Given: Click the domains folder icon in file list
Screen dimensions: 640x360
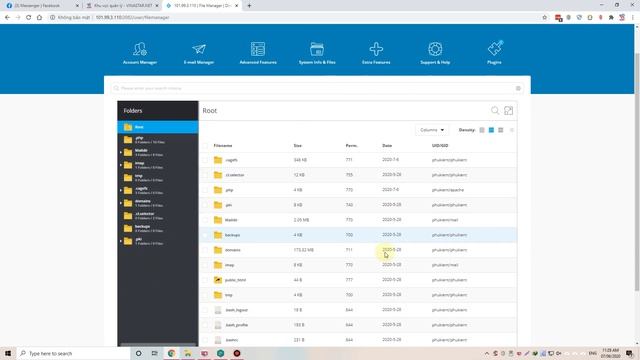Looking at the screenshot, I should pos(218,250).
